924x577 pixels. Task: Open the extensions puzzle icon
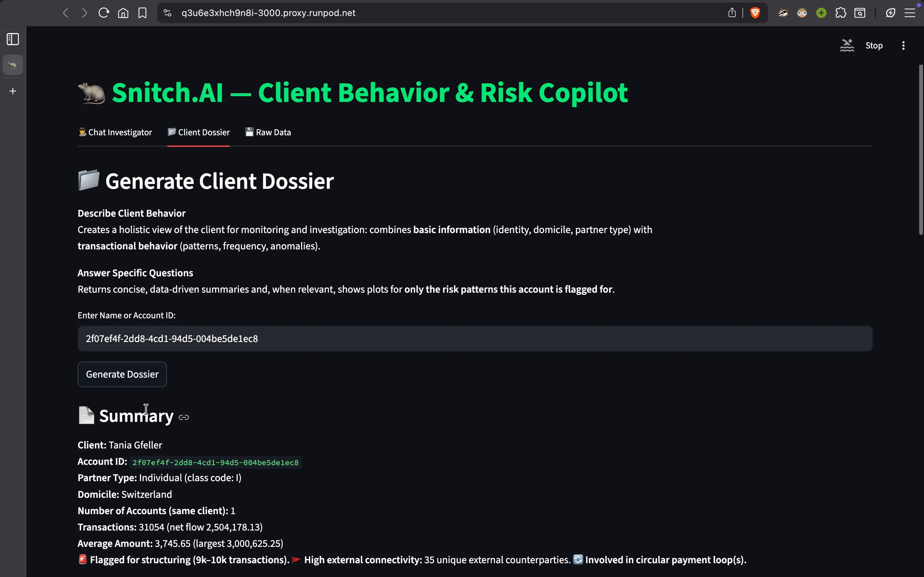[840, 13]
